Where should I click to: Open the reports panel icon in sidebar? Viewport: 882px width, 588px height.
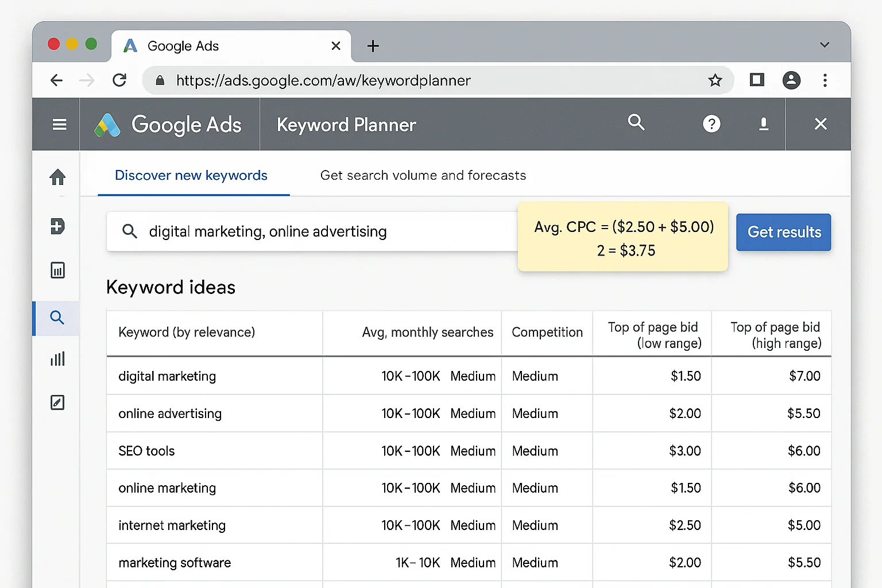coord(56,270)
